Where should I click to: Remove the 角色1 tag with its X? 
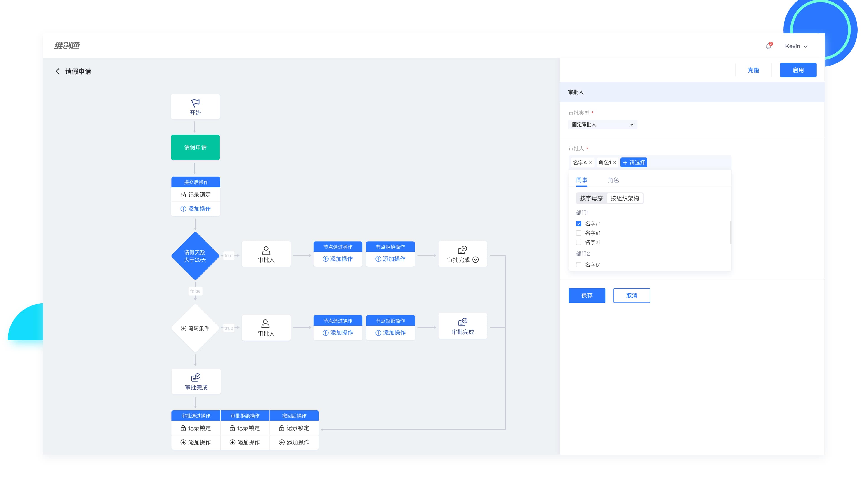(614, 163)
